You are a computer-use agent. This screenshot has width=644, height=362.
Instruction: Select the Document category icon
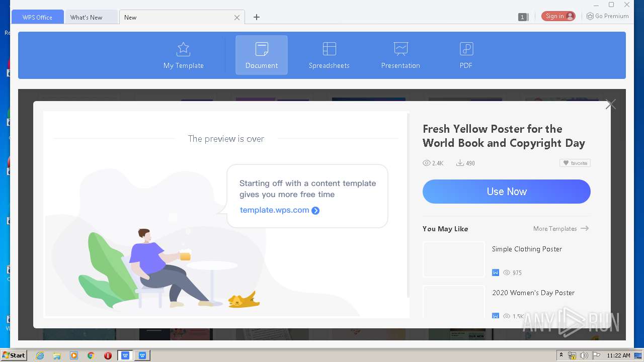pos(262,49)
